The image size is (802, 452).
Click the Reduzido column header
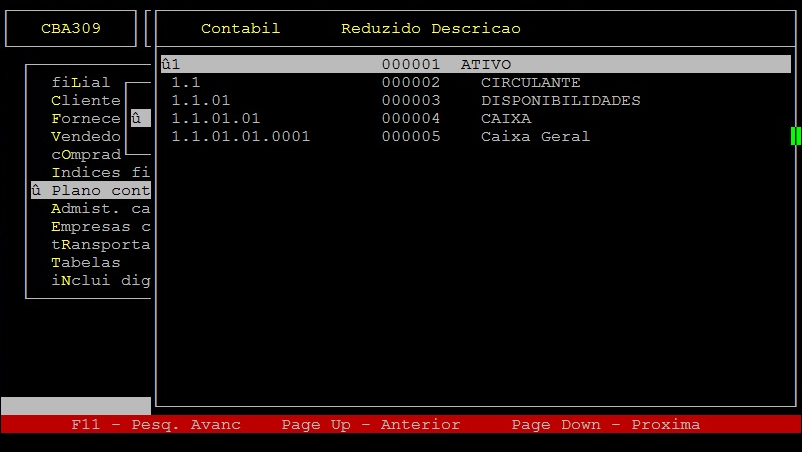pos(380,28)
